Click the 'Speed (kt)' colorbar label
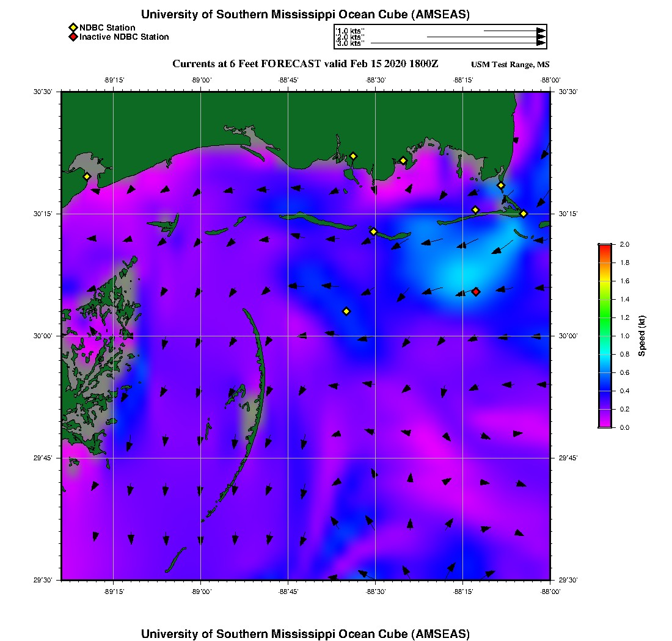Viewport: 672px width, 641px height. (x=641, y=336)
